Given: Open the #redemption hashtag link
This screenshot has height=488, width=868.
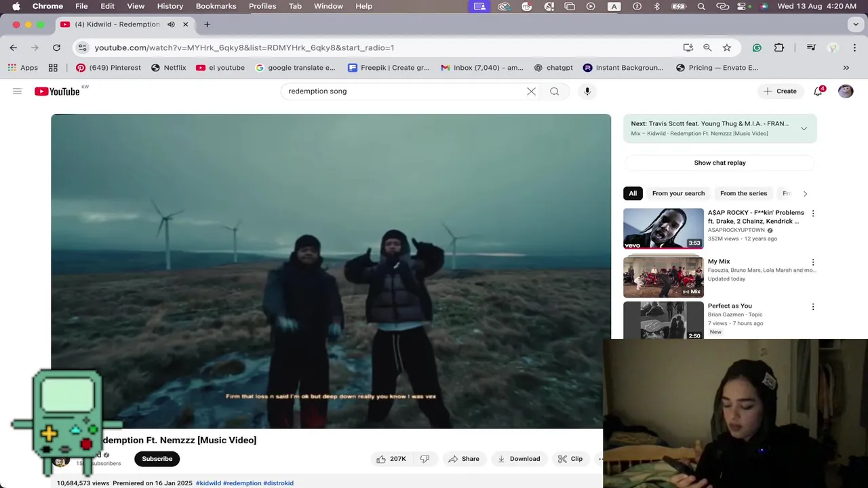Looking at the screenshot, I should [x=242, y=483].
